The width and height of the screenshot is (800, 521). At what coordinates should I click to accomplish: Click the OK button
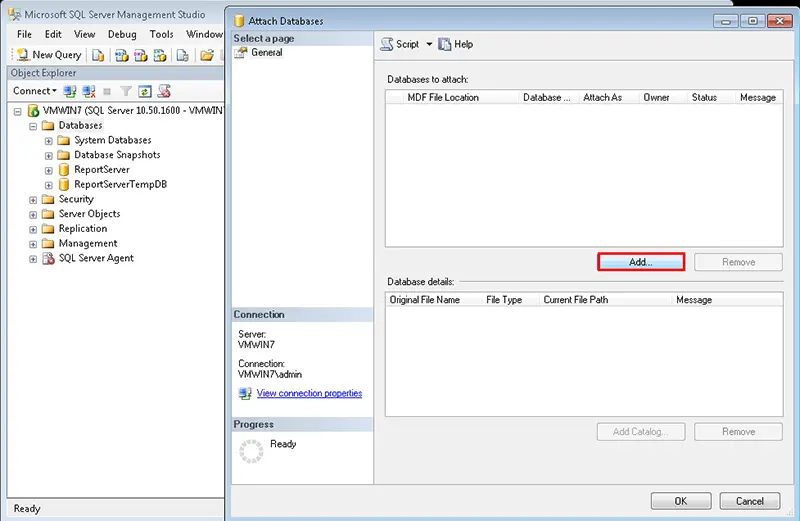point(681,501)
